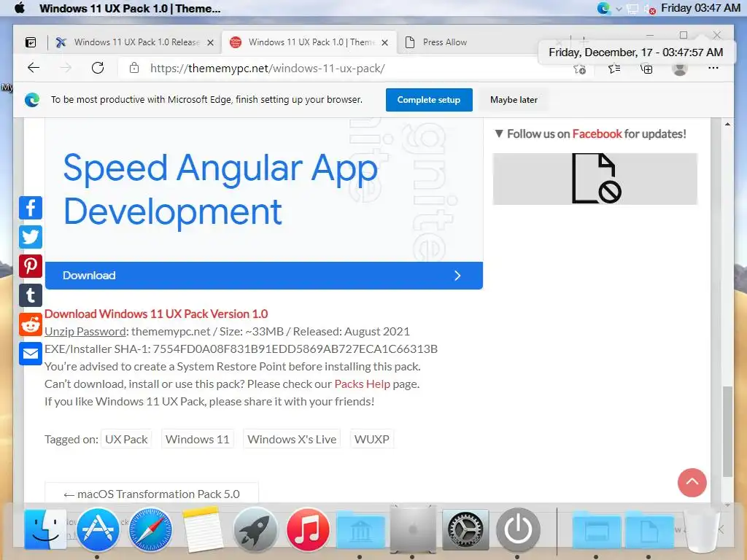Share the page on Reddit
This screenshot has width=747, height=560.
(31, 324)
